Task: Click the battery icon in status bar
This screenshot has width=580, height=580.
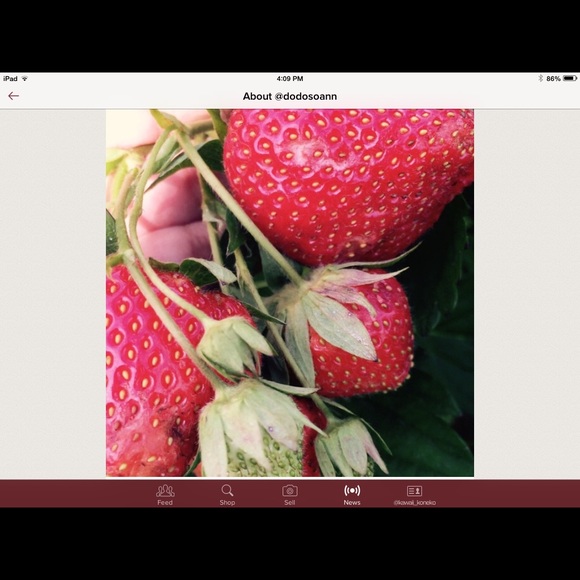Action: click(x=570, y=78)
